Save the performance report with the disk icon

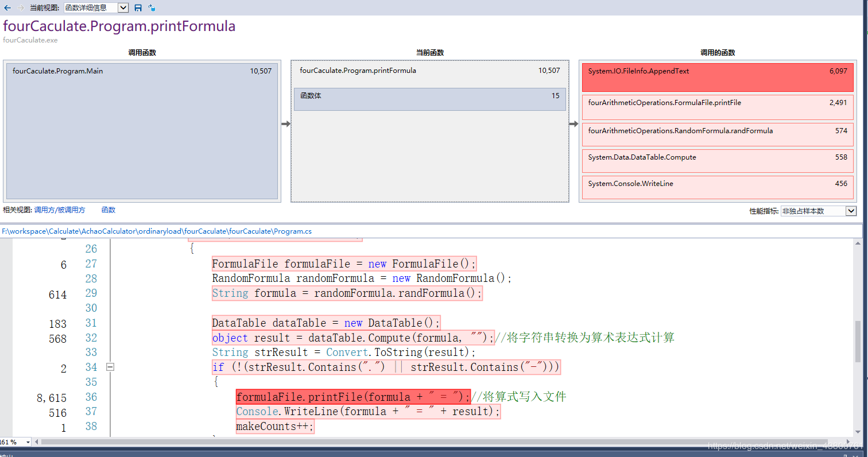tap(138, 7)
